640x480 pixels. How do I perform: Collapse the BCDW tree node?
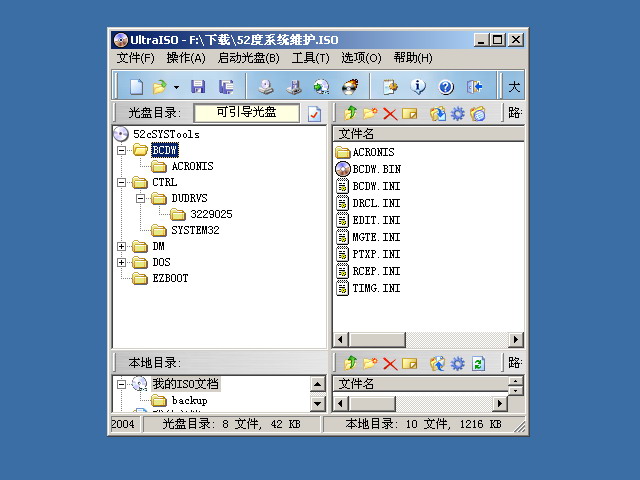(121, 150)
